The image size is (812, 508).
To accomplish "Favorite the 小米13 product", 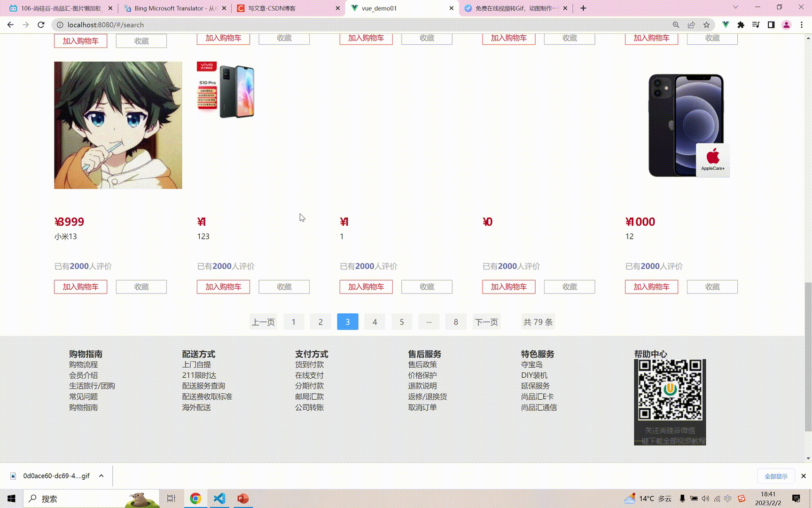I will click(141, 287).
